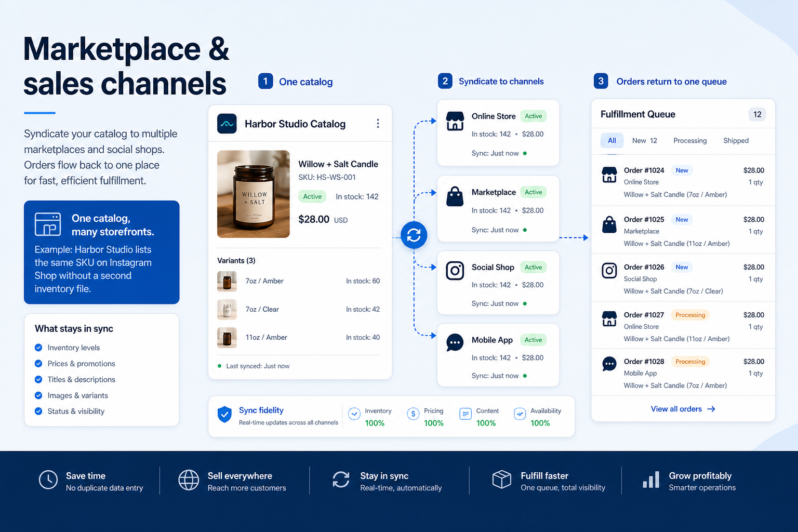This screenshot has width=798, height=532.
Task: Click the Active badge on Marketplace card
Action: 533,192
